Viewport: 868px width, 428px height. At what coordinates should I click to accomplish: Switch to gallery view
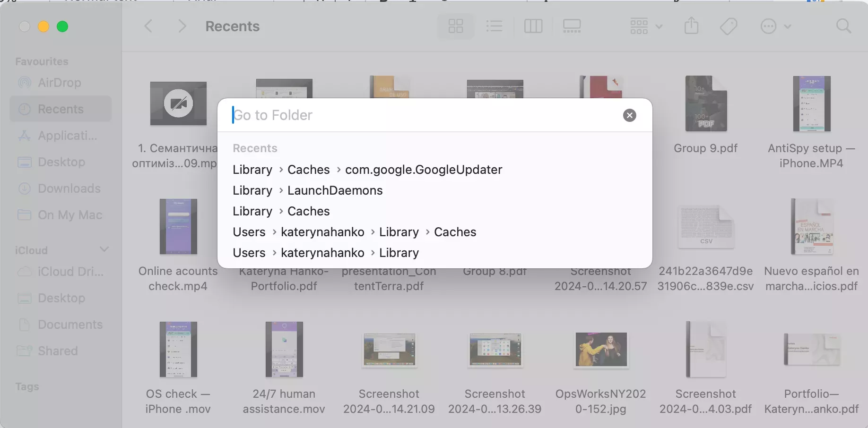click(572, 26)
